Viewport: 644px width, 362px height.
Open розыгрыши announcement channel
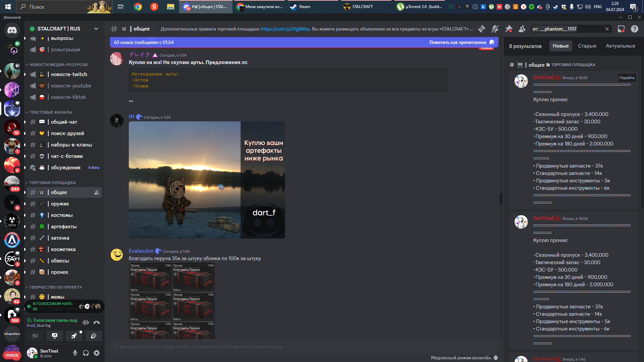(64, 50)
